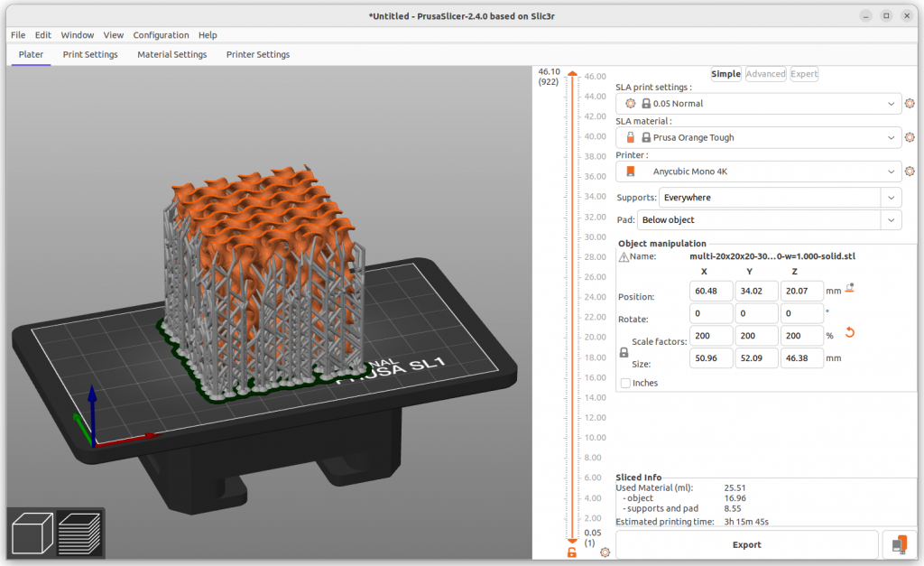
Task: Open the Configuration menu
Action: click(161, 35)
